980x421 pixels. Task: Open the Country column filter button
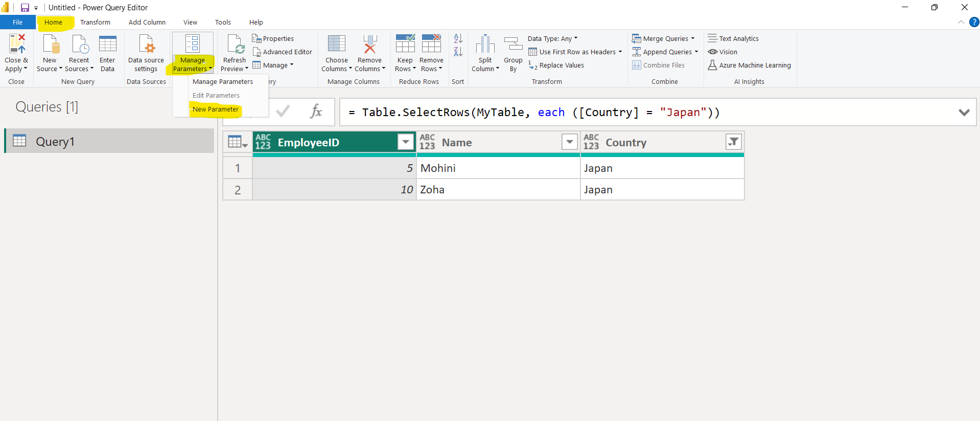click(x=733, y=142)
